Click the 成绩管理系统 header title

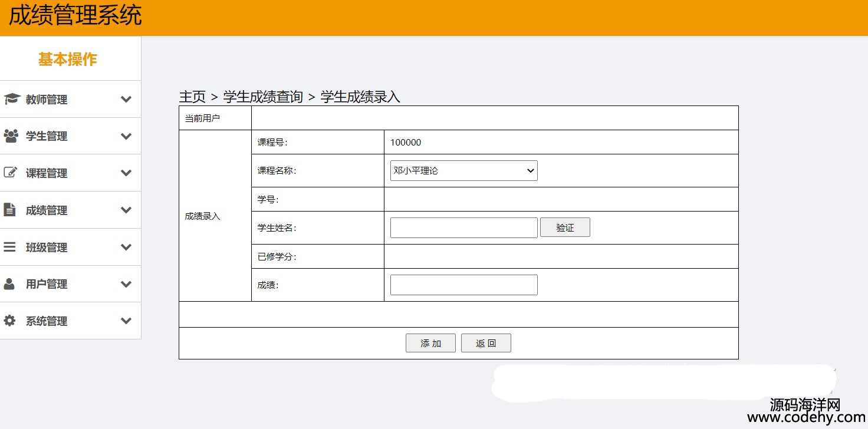[75, 16]
